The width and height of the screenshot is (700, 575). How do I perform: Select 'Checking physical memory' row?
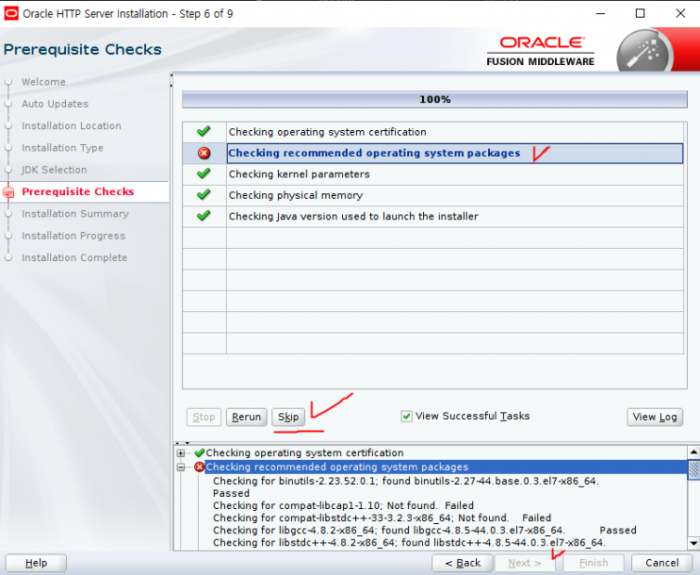pyautogui.click(x=433, y=195)
